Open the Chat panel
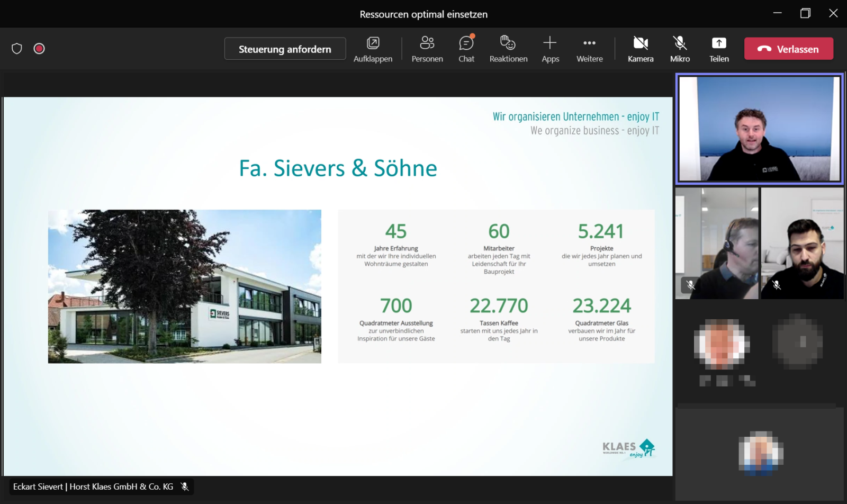This screenshot has width=847, height=504. 466,49
